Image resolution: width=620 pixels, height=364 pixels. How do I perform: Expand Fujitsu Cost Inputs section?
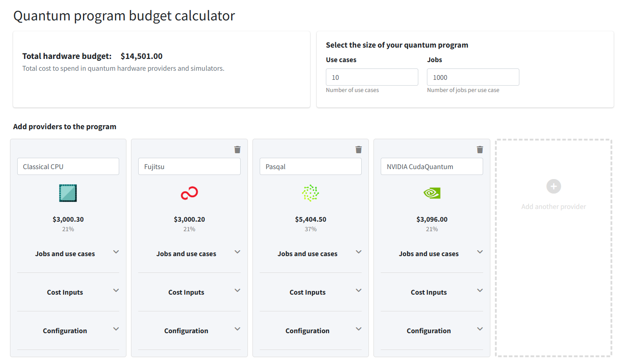[237, 291]
